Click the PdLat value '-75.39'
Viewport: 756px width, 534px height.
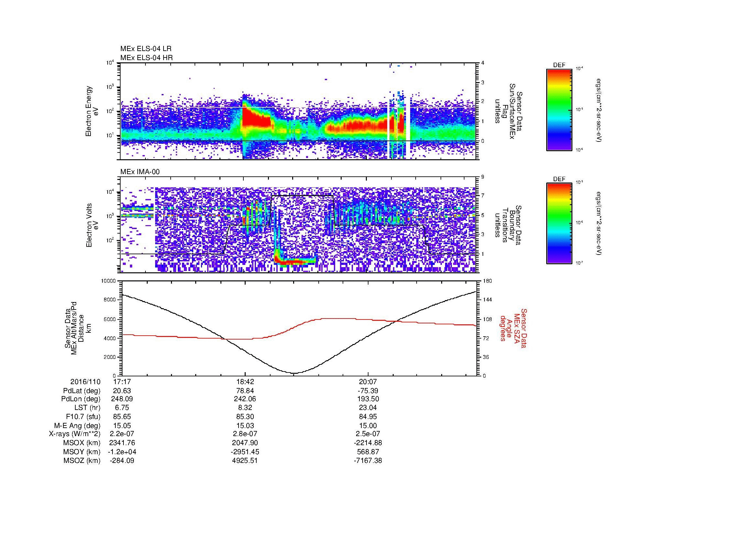[x=368, y=391]
